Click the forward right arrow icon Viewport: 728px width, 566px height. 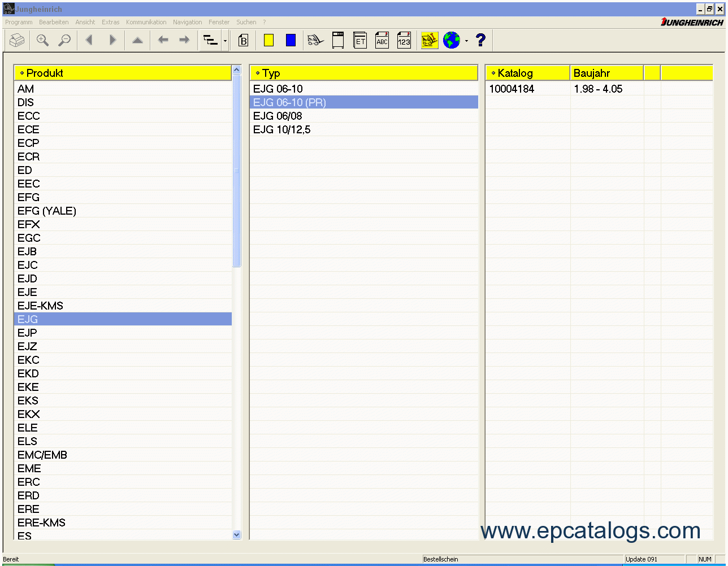click(x=184, y=40)
